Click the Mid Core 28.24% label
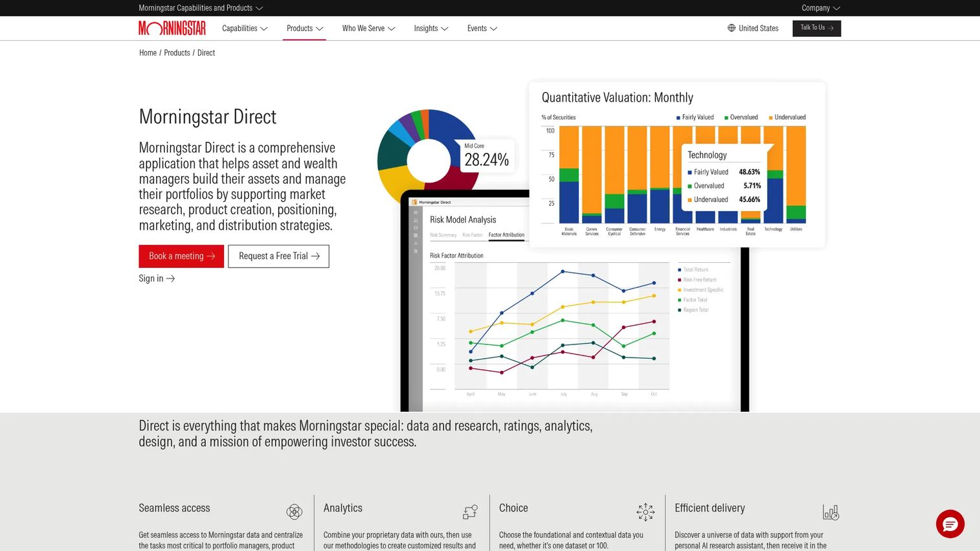The width and height of the screenshot is (980, 551). [487, 155]
